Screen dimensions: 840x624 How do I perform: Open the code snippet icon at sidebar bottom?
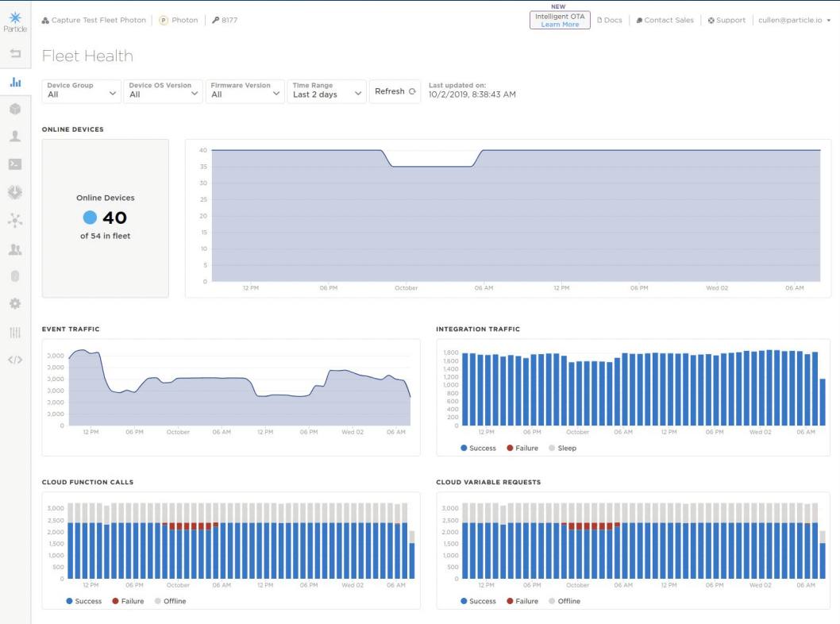(x=14, y=359)
